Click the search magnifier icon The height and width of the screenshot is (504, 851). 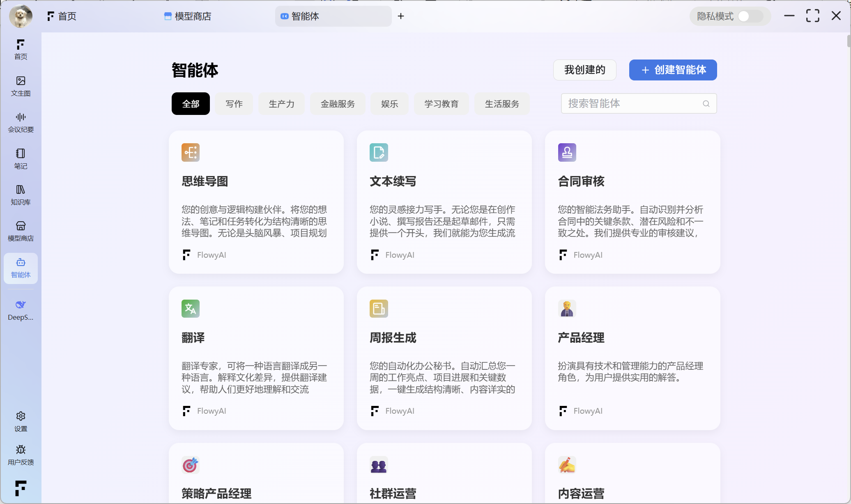coord(706,103)
